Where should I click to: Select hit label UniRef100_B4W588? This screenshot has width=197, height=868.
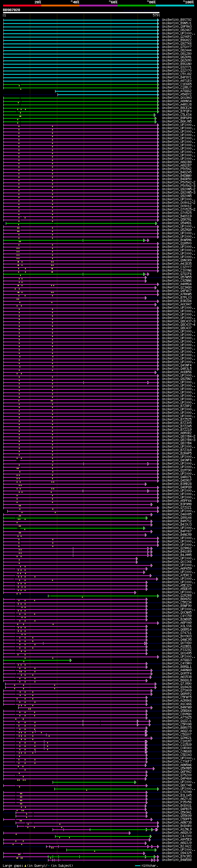(177, 860)
